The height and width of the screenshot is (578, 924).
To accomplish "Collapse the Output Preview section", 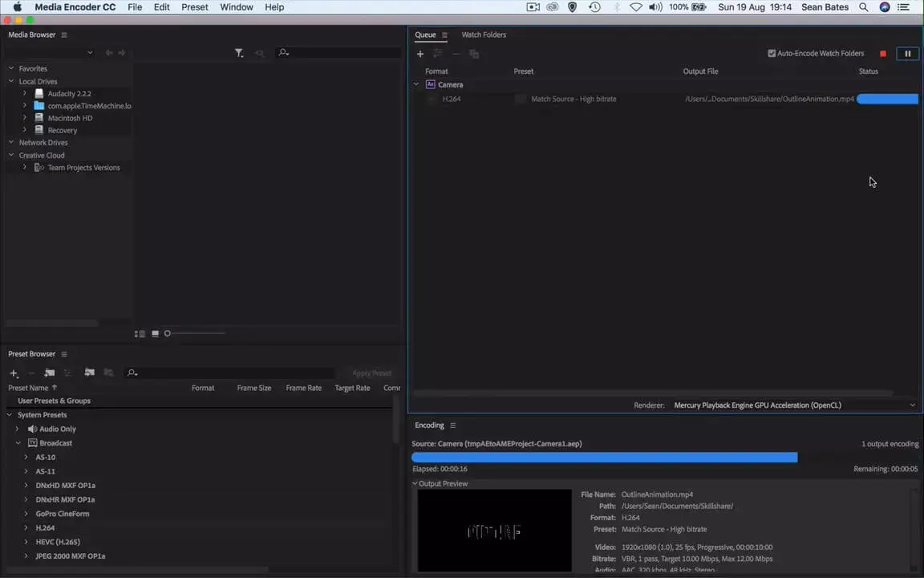I will (x=415, y=483).
